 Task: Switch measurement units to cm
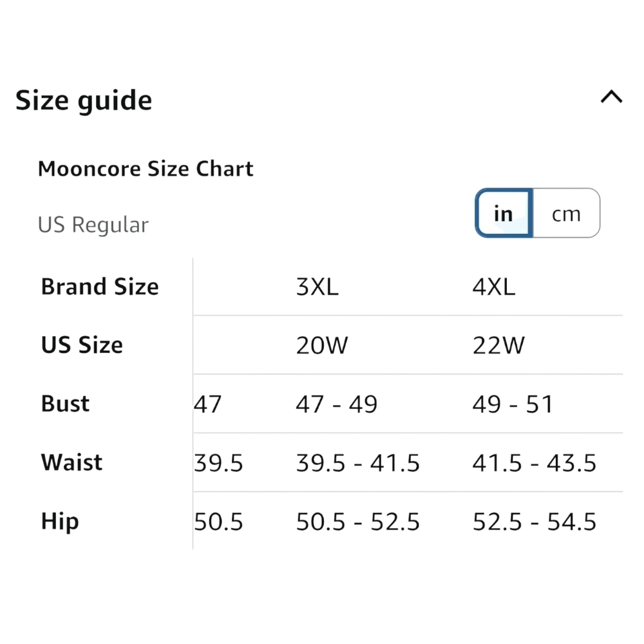(x=566, y=213)
